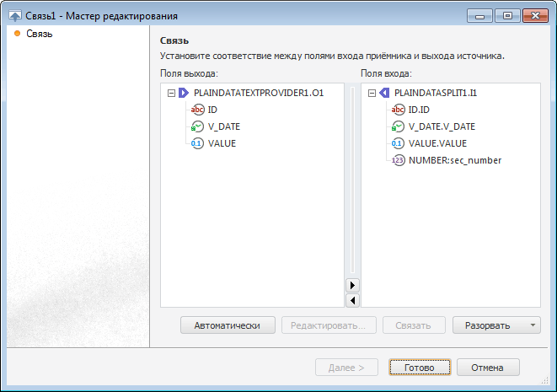This screenshot has width=557, height=392.
Task: Select the Связь step in left panel
Action: [x=40, y=34]
